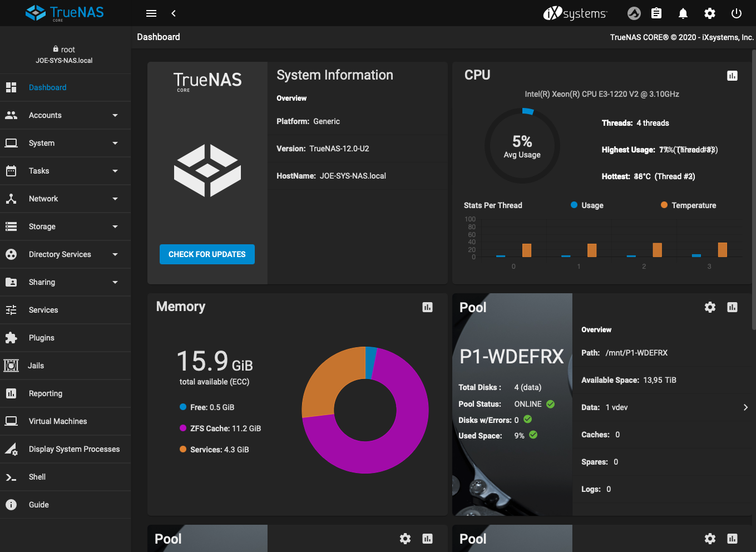Click 'Available Space: 13,95 TiB' text
This screenshot has width=756, height=552.
629,380
